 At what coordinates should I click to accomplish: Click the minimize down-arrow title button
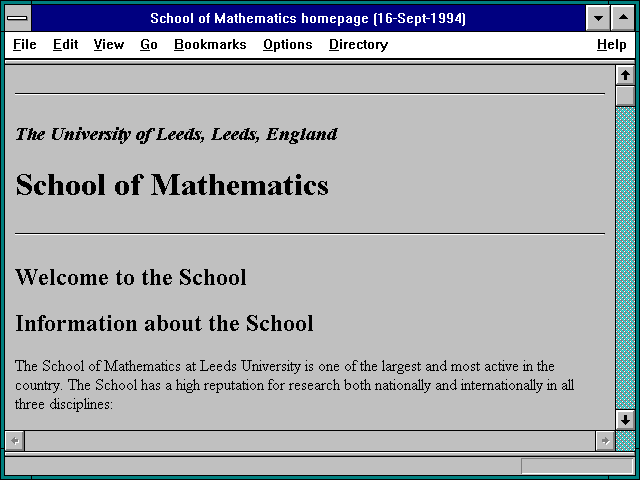point(598,18)
